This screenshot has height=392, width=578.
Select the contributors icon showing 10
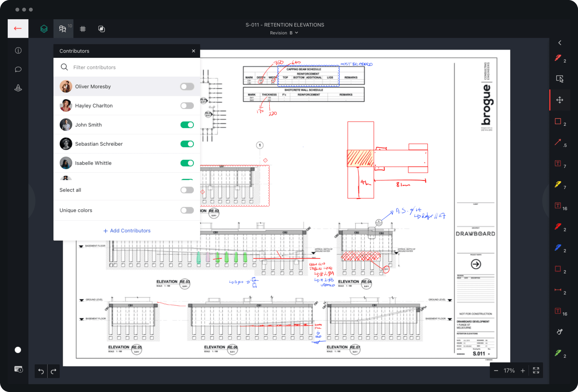point(63,29)
